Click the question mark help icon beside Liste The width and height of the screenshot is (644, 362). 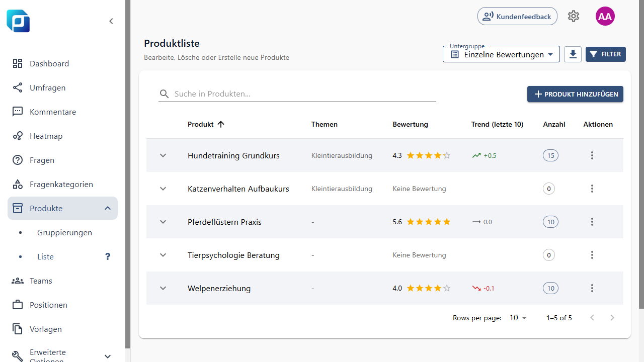tap(108, 256)
